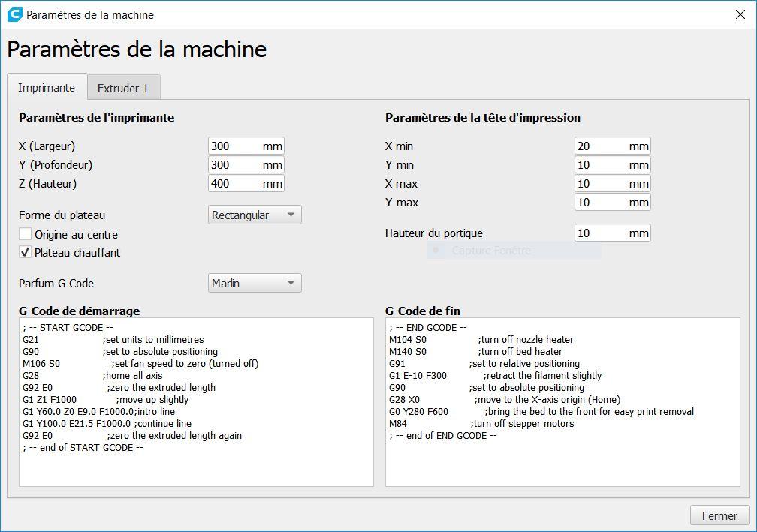
Task: Click inside the G-Code de démarrage text area
Action: pos(197,402)
